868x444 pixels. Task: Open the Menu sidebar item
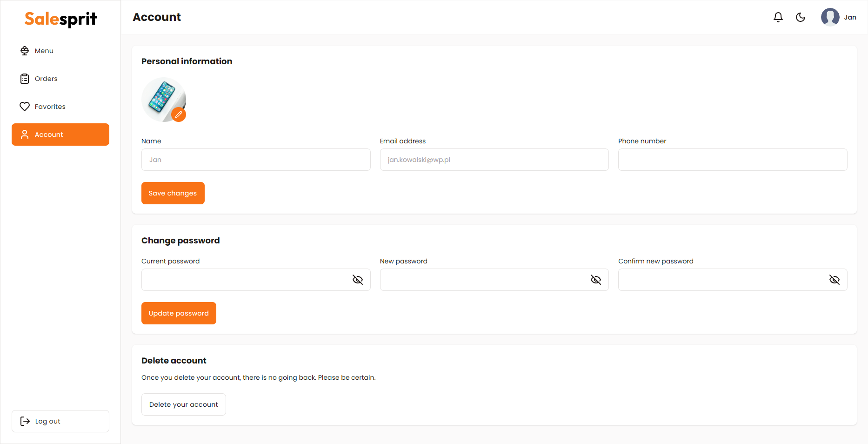point(60,51)
